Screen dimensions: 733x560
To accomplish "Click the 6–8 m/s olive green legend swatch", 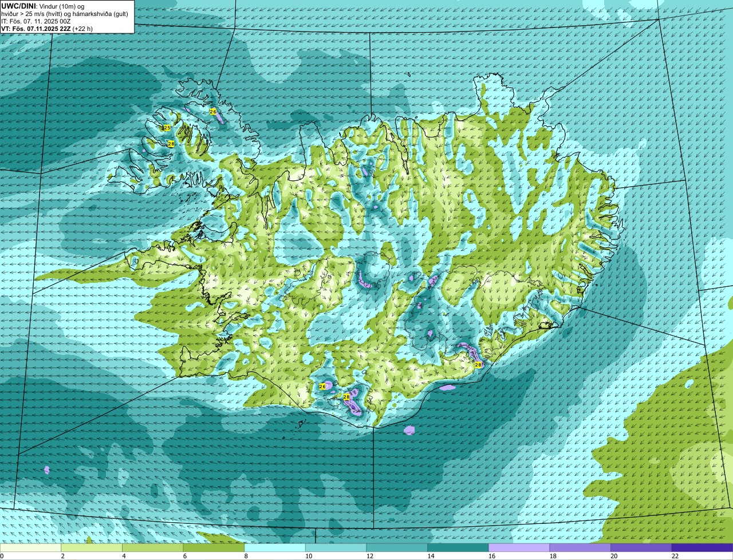I will 214,547.
